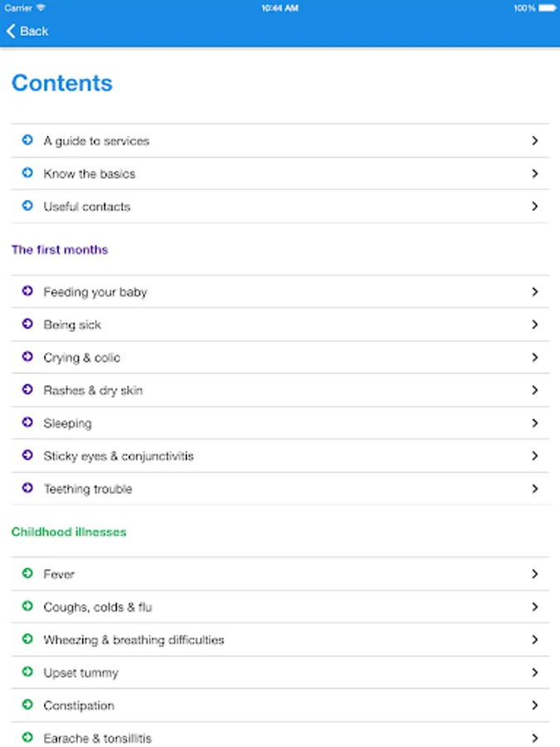Tap the green arrow icon beside Fever
This screenshot has width=560, height=747.
[27, 574]
